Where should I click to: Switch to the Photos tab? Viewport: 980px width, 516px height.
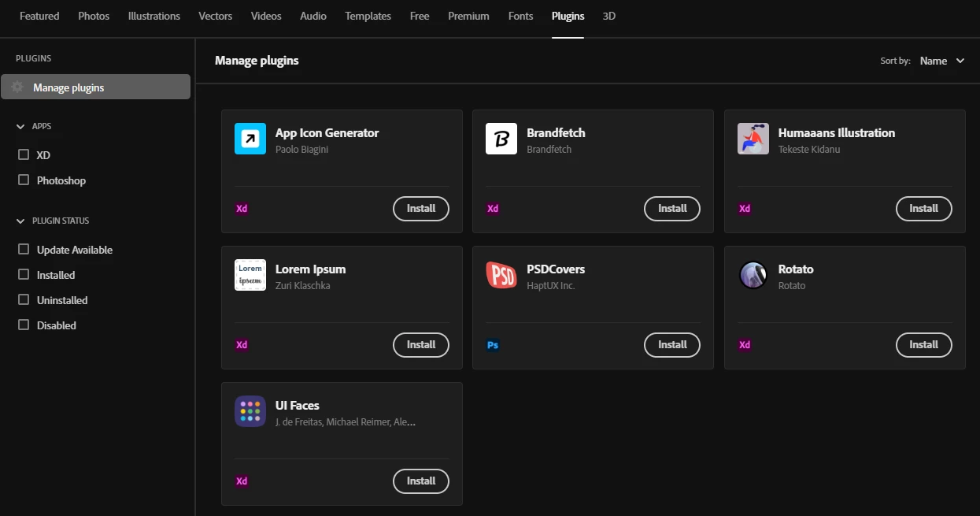pyautogui.click(x=94, y=16)
